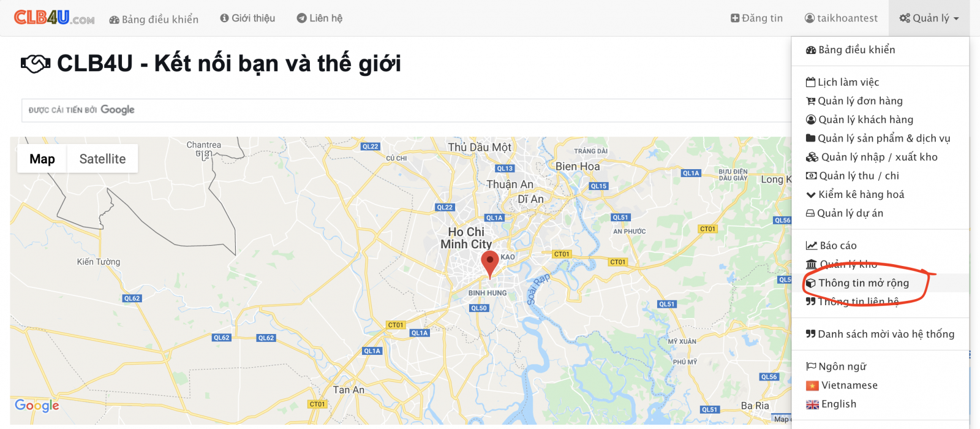Open the Giới thiệu page
The image size is (980, 429).
coord(247,18)
